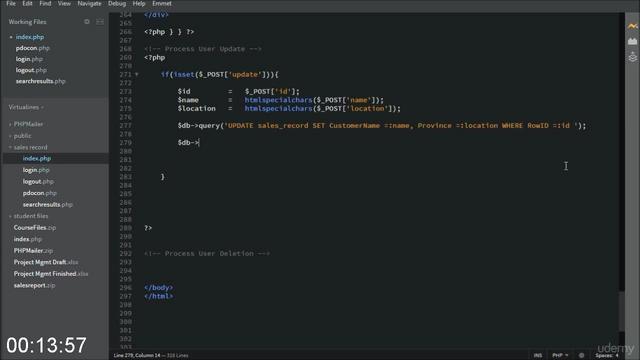The width and height of the screenshot is (640, 360).
Task: Open the Debug menu
Action: click(x=117, y=4)
